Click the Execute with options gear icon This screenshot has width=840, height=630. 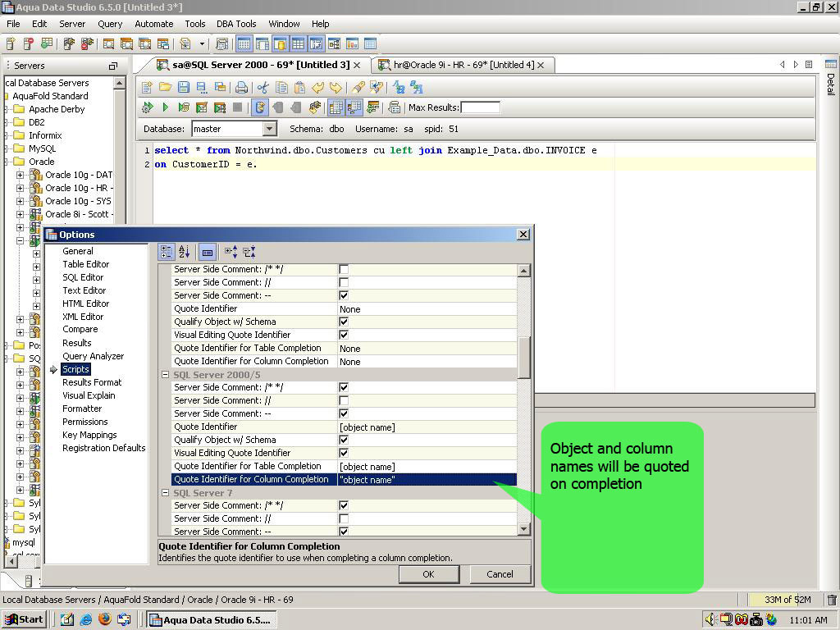[148, 107]
